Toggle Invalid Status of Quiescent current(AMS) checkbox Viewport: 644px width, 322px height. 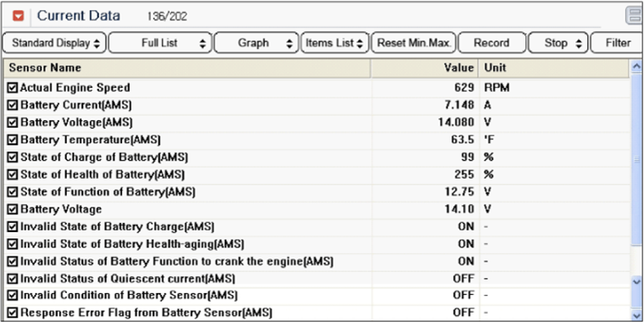pyautogui.click(x=13, y=279)
